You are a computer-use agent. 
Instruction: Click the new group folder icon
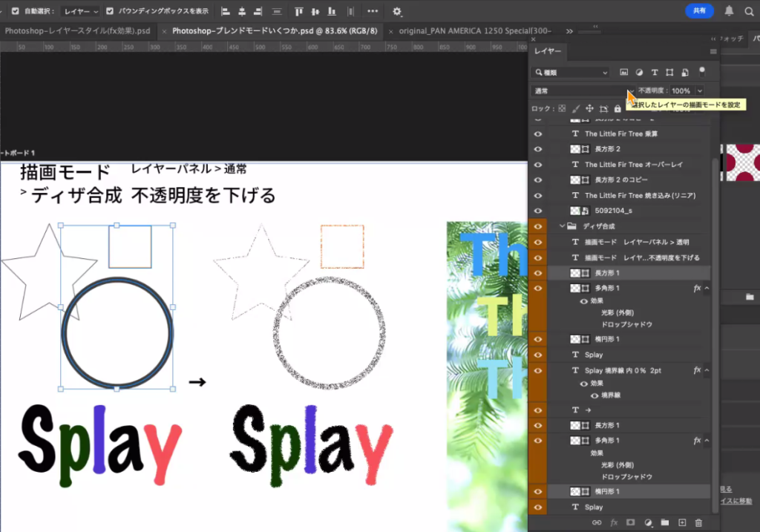coord(665,522)
